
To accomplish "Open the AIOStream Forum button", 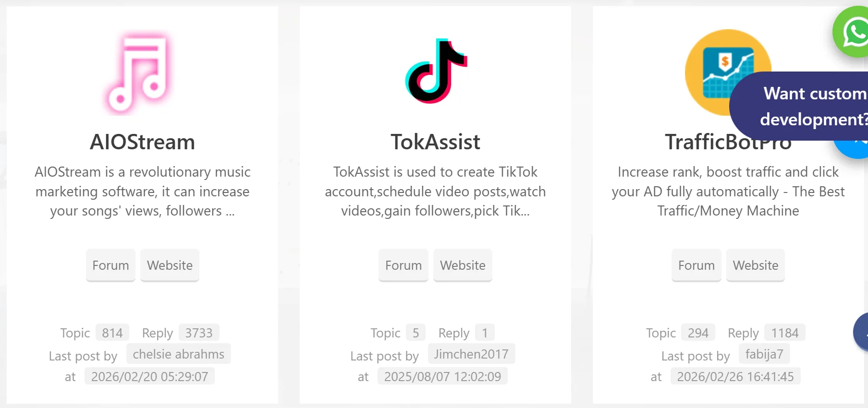I will 110,265.
